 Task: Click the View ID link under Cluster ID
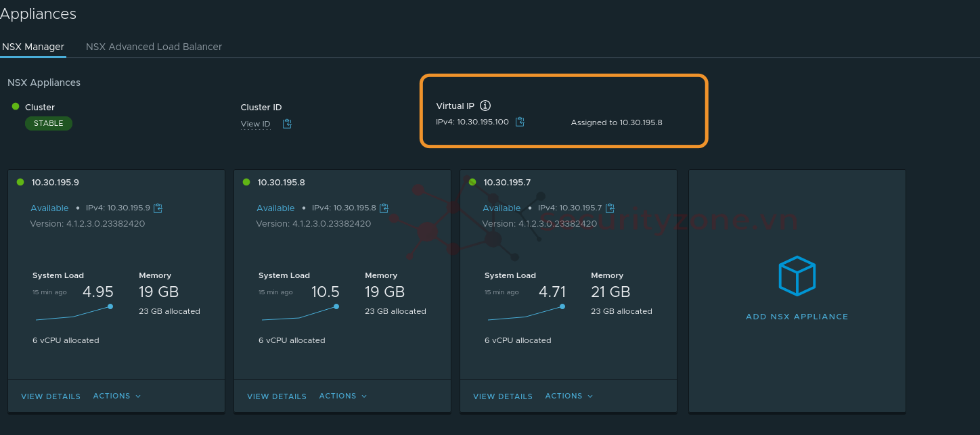point(255,124)
